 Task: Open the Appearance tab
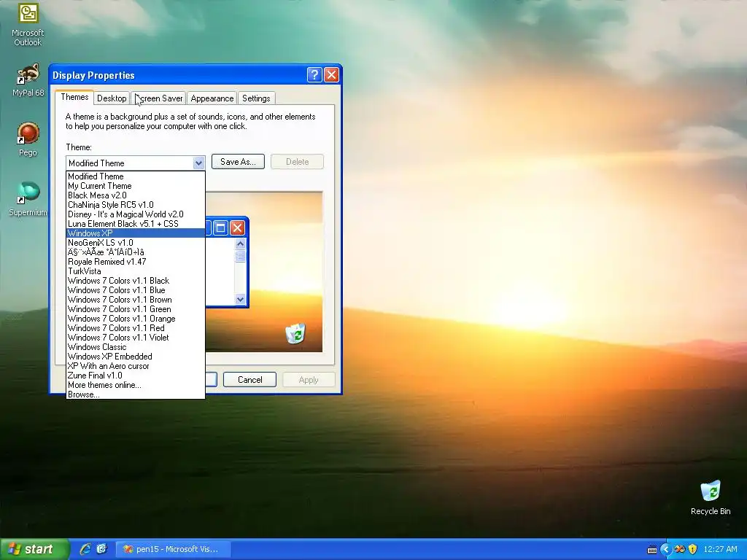pyautogui.click(x=212, y=98)
